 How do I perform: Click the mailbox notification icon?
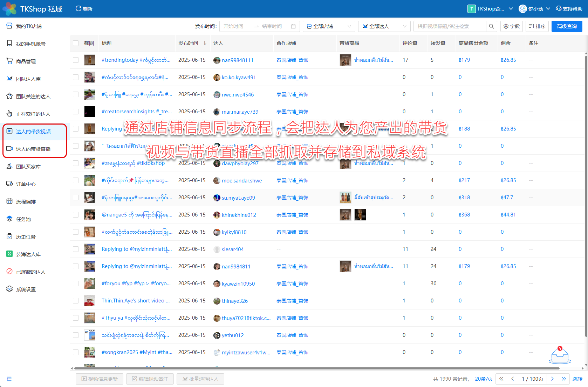[x=560, y=355]
